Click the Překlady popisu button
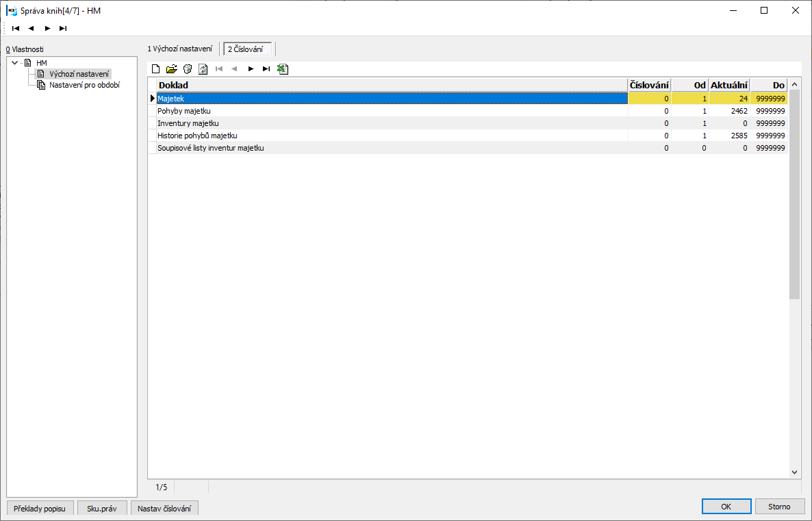The width and height of the screenshot is (812, 521). coord(40,509)
